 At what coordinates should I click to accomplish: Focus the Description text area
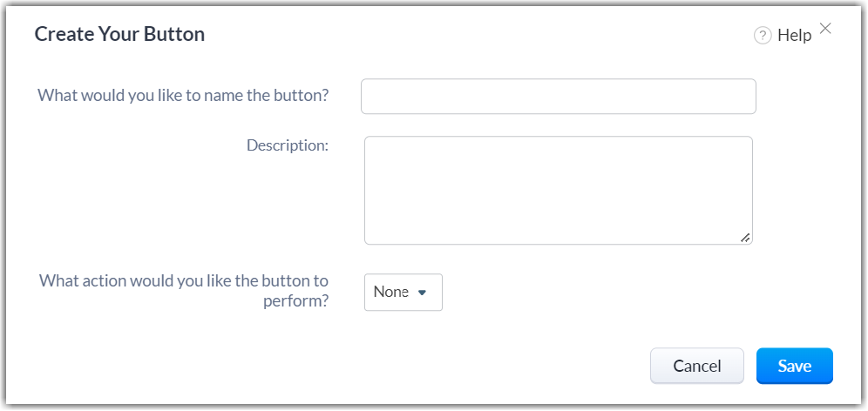pos(558,190)
